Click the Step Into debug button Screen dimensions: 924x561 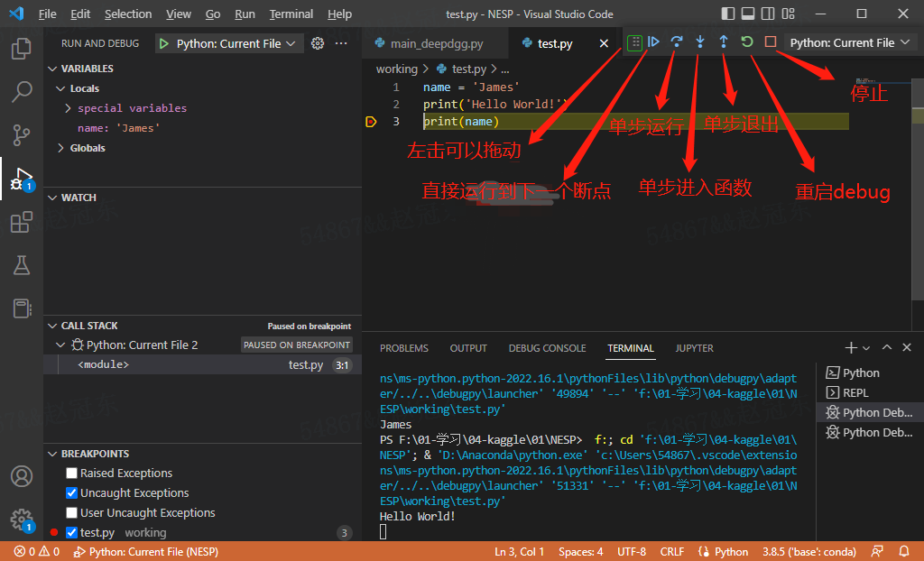coord(700,41)
